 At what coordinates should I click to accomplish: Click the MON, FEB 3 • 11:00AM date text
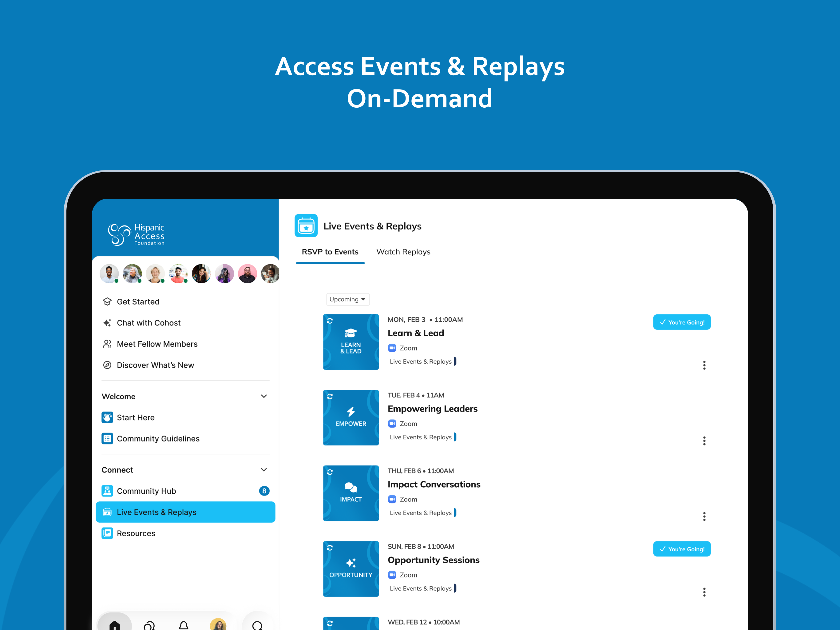(425, 320)
